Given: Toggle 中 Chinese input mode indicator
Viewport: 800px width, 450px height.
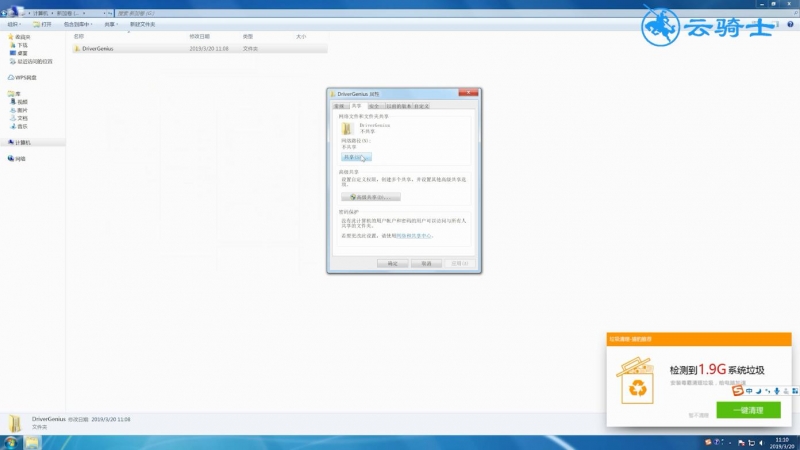Looking at the screenshot, I should pyautogui.click(x=749, y=391).
